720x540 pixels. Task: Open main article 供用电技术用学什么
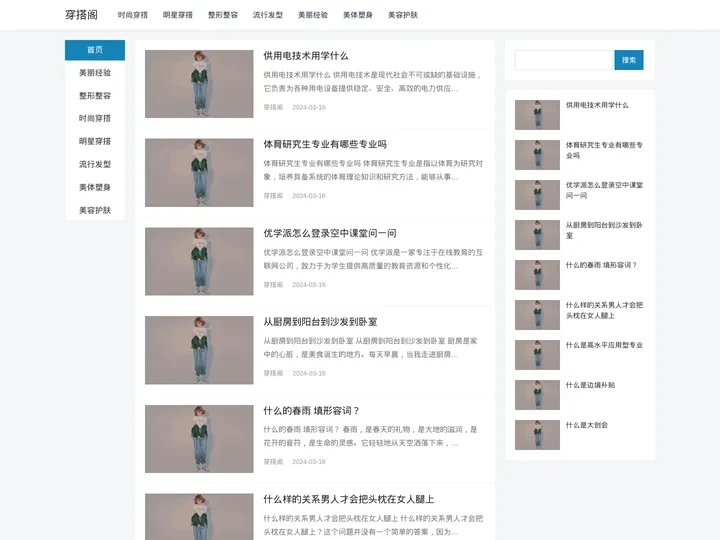306,56
